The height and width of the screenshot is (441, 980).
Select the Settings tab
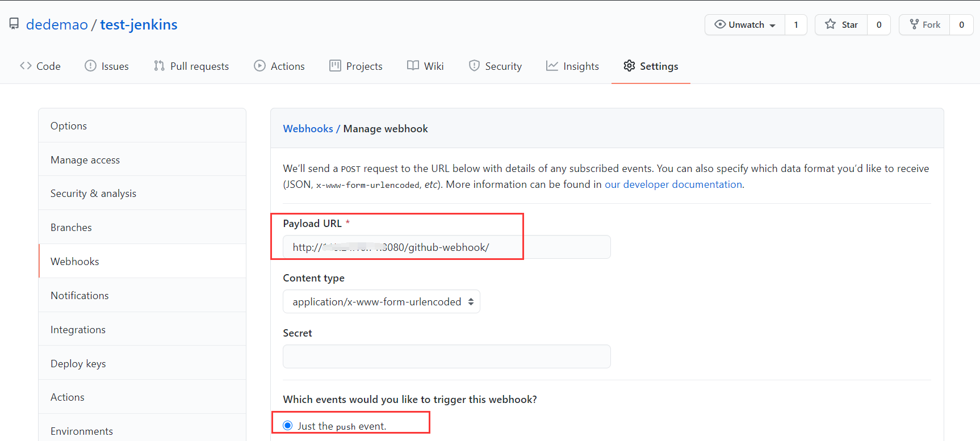click(651, 66)
